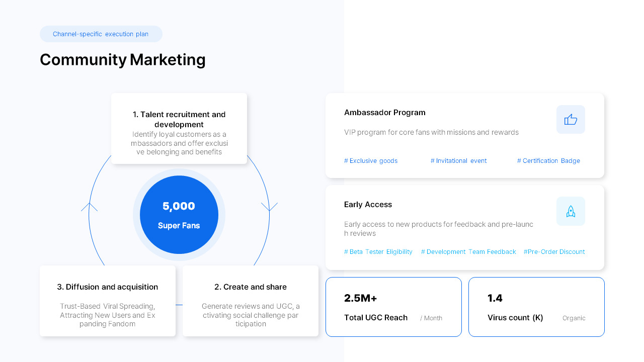Select the 'Generate reviews and UGC' paragraph
This screenshot has width=644, height=362.
[x=251, y=315]
